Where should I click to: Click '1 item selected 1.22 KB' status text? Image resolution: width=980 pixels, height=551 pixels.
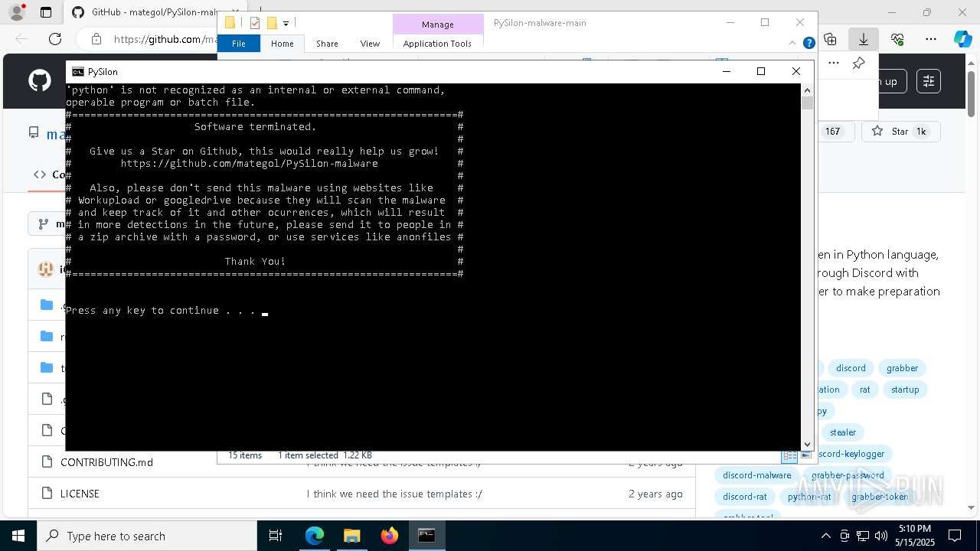(325, 455)
